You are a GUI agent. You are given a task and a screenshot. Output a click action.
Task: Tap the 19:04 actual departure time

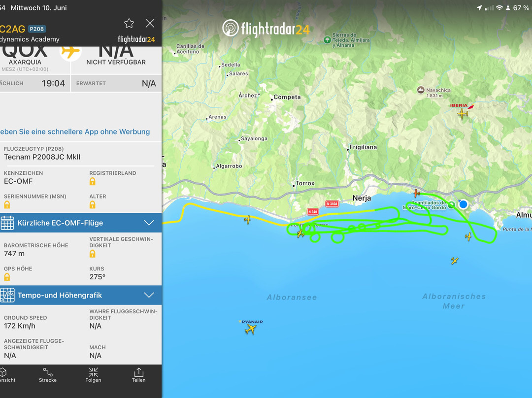coord(53,83)
